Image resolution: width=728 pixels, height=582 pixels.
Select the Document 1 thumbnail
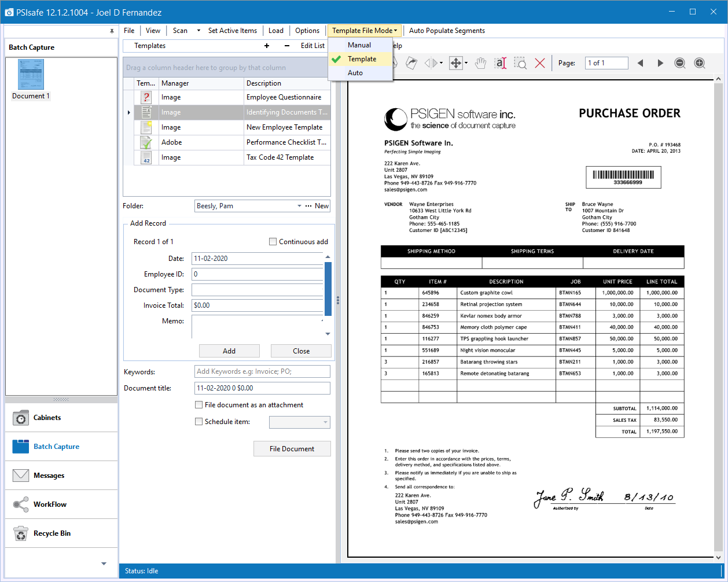tap(31, 79)
